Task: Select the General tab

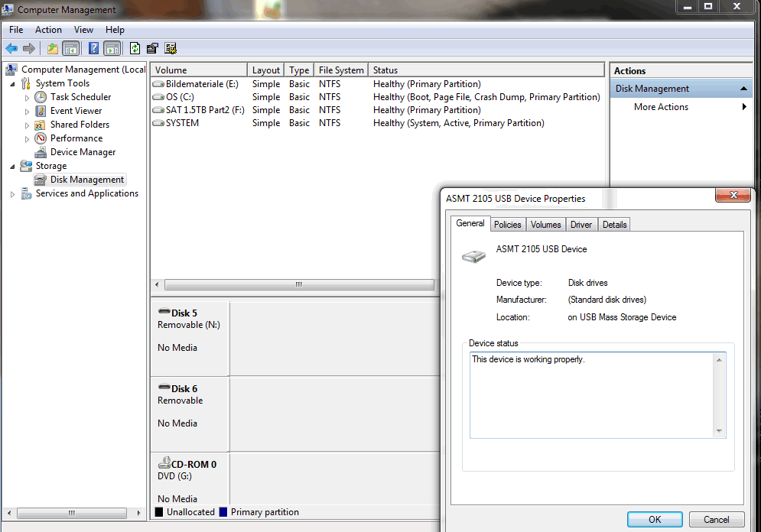Action: click(x=470, y=223)
